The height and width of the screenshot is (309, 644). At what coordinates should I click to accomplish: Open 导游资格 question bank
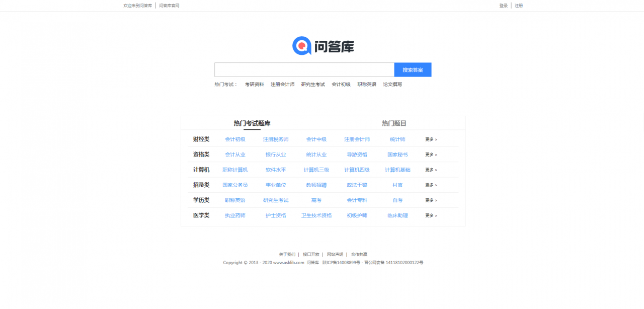pos(357,154)
